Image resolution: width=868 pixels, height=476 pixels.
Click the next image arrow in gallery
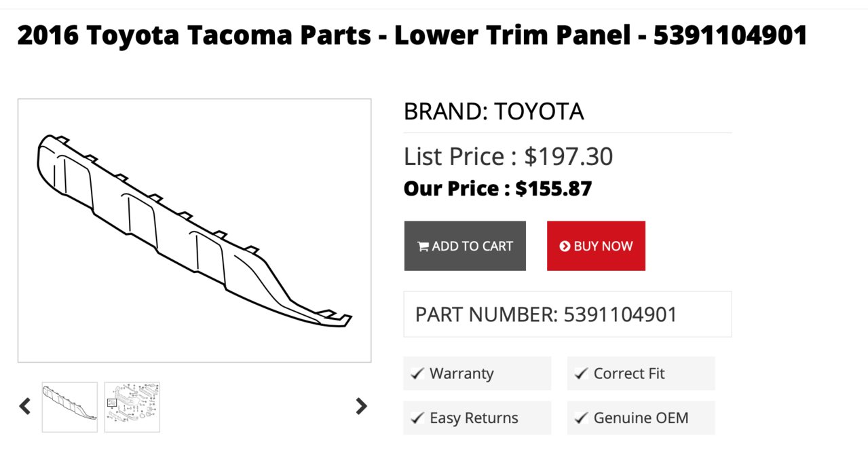pos(361,406)
